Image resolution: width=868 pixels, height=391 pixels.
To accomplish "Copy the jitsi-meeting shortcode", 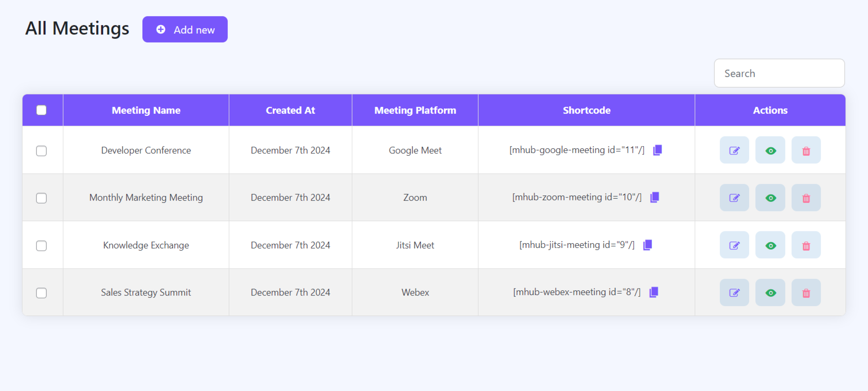I will pyautogui.click(x=648, y=245).
